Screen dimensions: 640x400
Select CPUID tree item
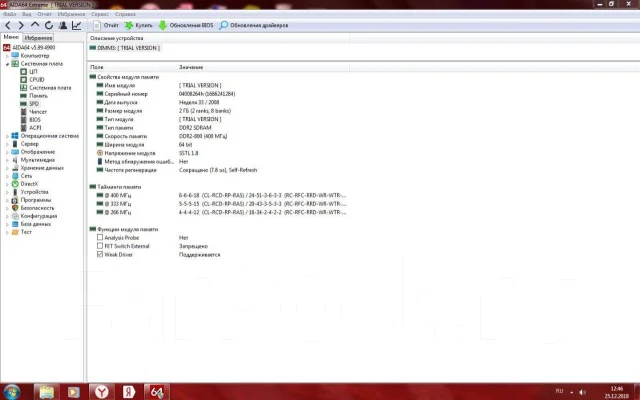[x=37, y=80]
